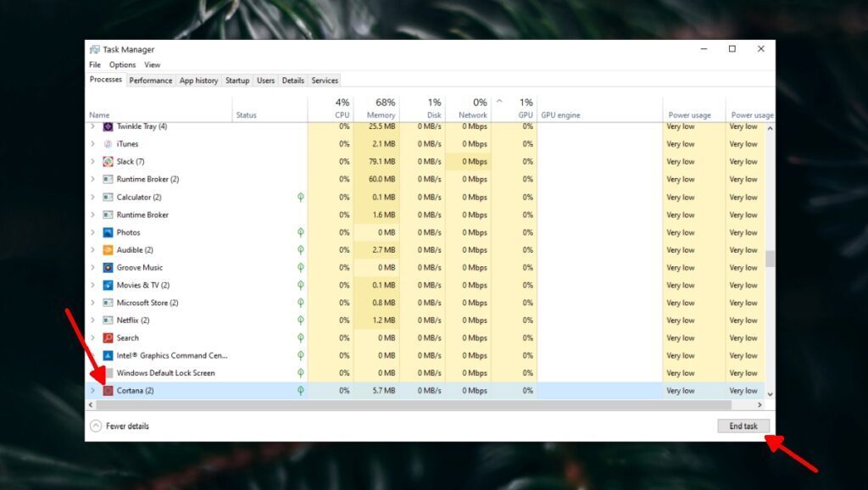Select the Photos app icon

[x=108, y=231]
